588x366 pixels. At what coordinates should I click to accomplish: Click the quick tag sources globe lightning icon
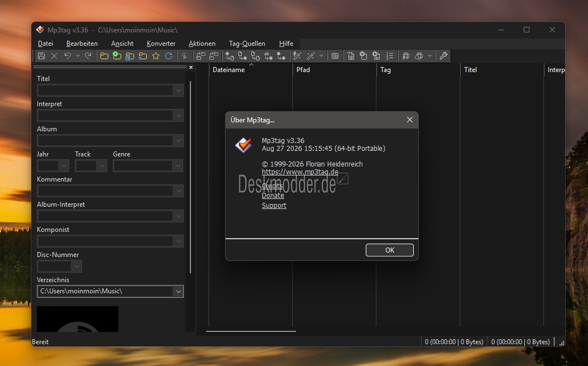tap(406, 56)
